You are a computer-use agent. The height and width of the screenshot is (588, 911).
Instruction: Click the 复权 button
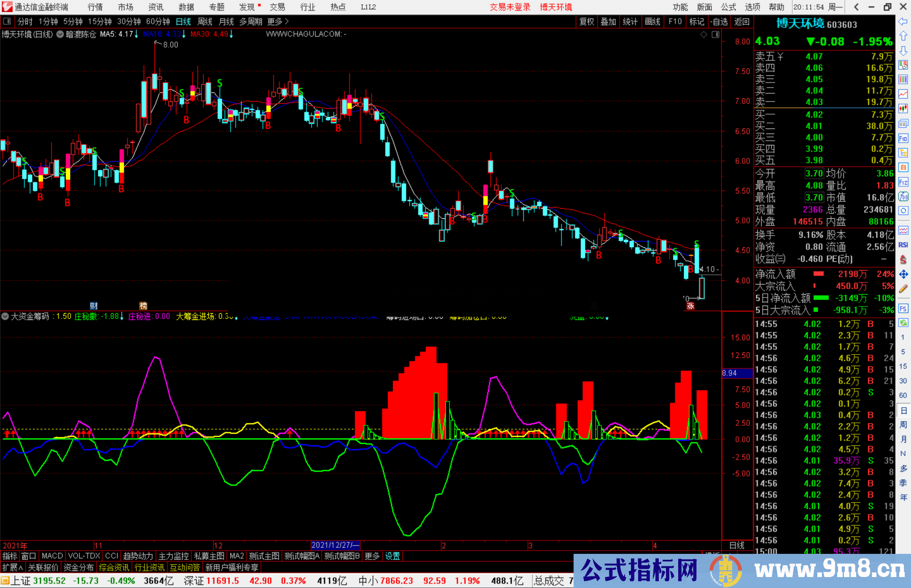pyautogui.click(x=586, y=21)
